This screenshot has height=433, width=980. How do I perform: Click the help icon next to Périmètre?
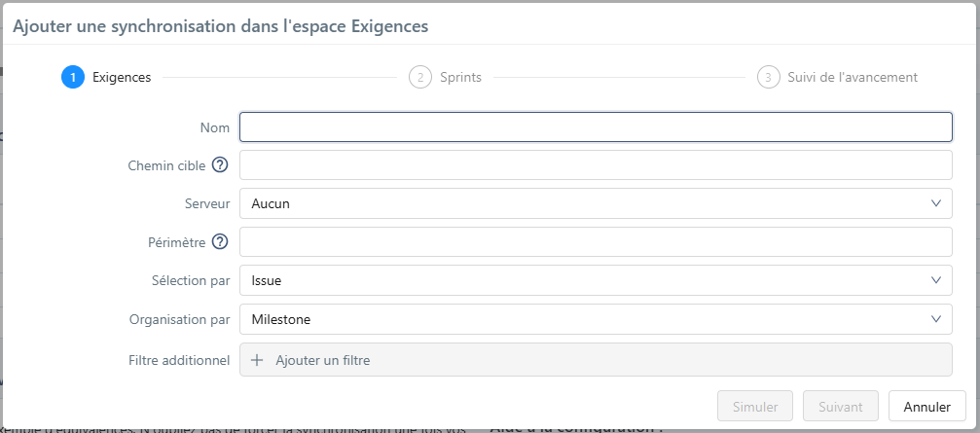[219, 242]
